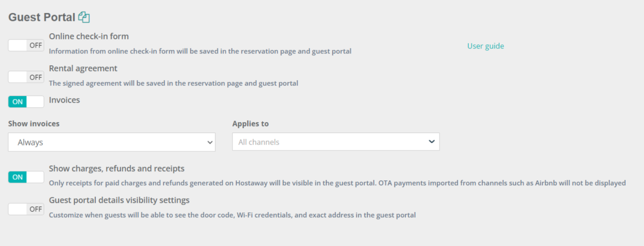Switch off Show charges, refunds and receipts
This screenshot has height=246, width=644.
pyautogui.click(x=26, y=177)
